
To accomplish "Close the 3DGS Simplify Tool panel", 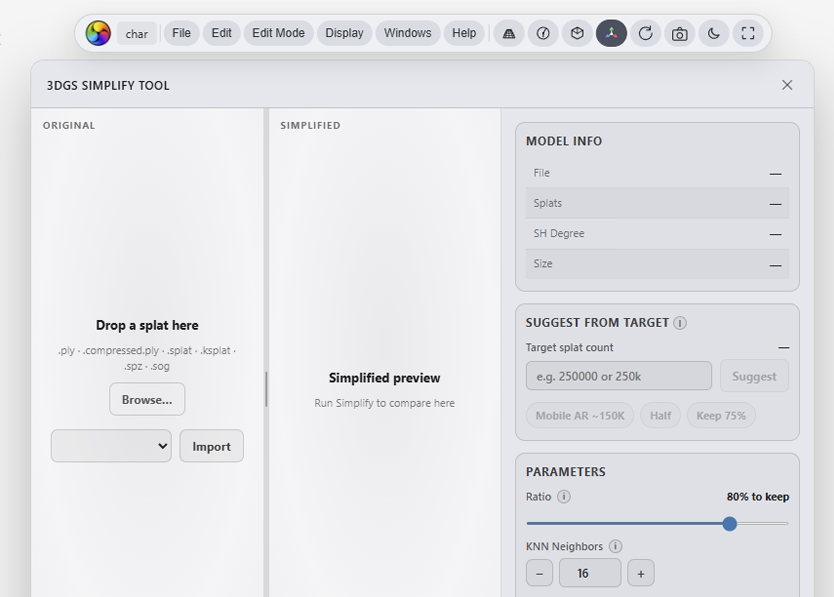I will click(787, 85).
